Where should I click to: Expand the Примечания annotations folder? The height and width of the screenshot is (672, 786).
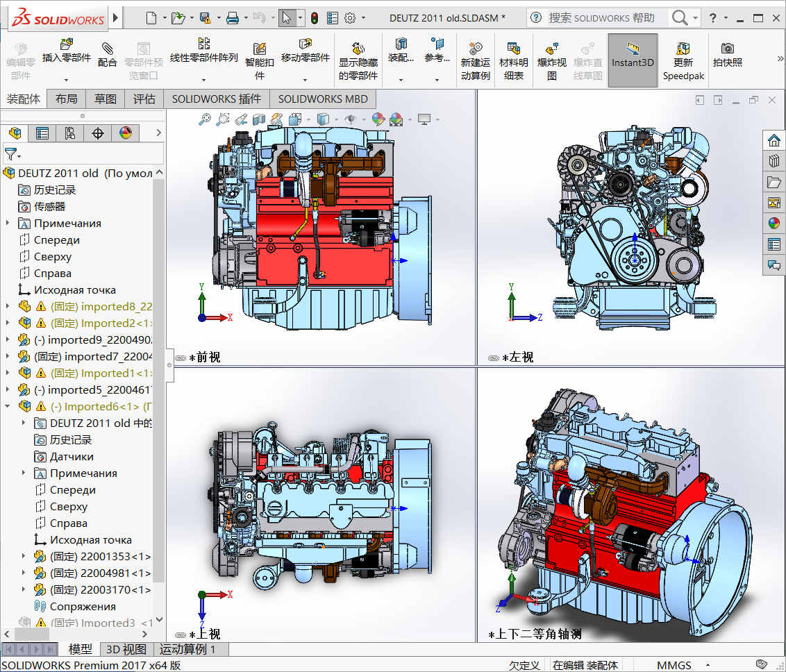[8, 224]
